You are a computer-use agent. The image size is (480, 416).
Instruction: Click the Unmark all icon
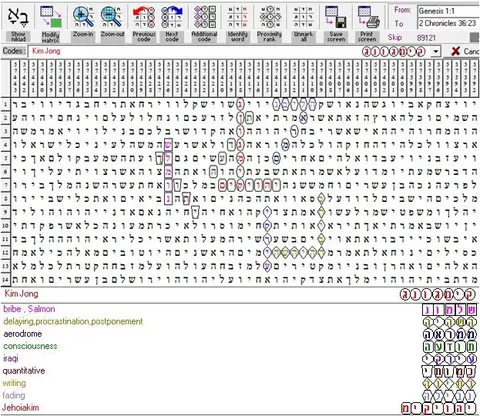(303, 17)
